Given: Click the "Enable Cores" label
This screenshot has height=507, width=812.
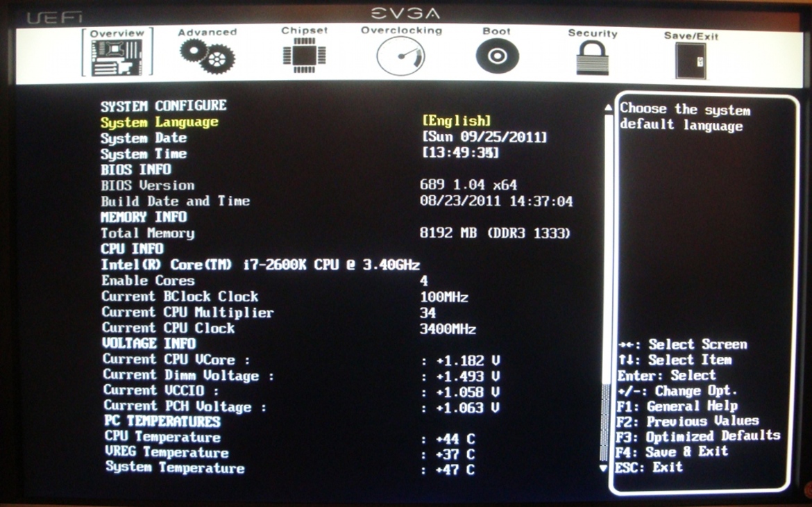Looking at the screenshot, I should point(148,281).
